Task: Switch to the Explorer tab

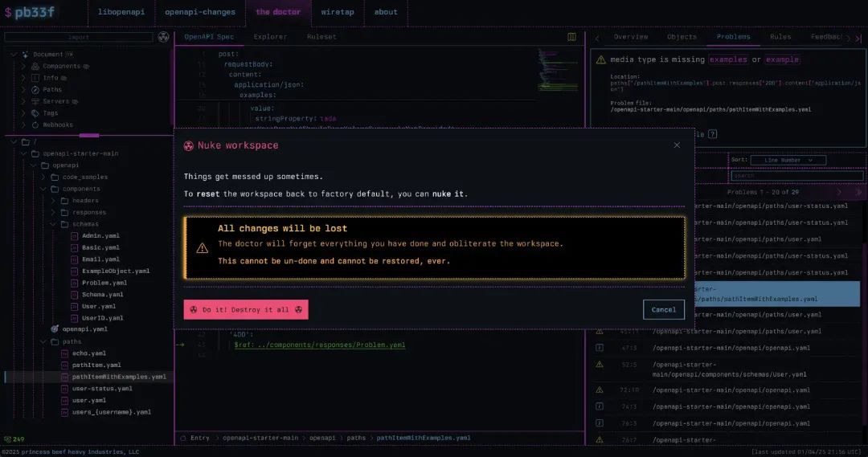Action: coord(270,37)
